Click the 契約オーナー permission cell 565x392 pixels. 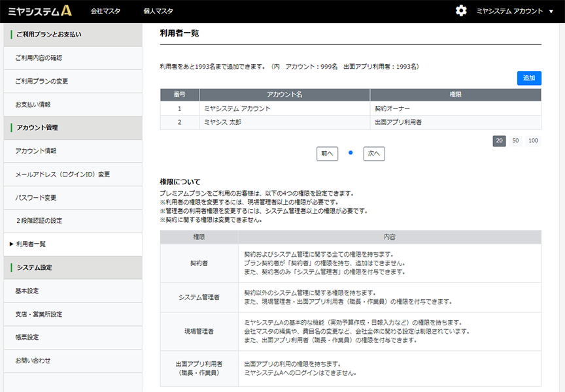(x=455, y=108)
